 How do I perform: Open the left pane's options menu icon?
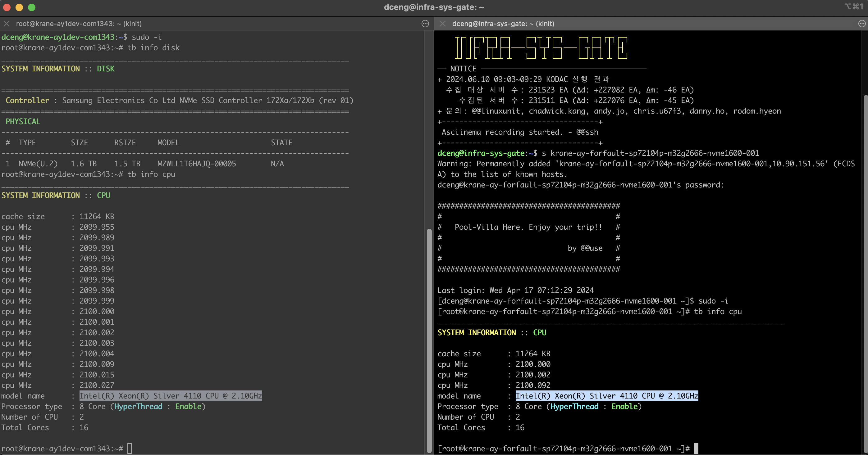coord(425,24)
